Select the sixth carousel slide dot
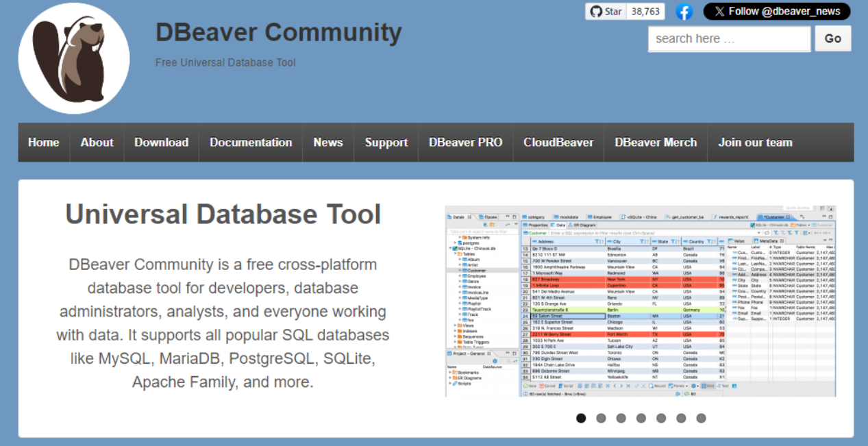The width and height of the screenshot is (868, 446). coord(681,418)
